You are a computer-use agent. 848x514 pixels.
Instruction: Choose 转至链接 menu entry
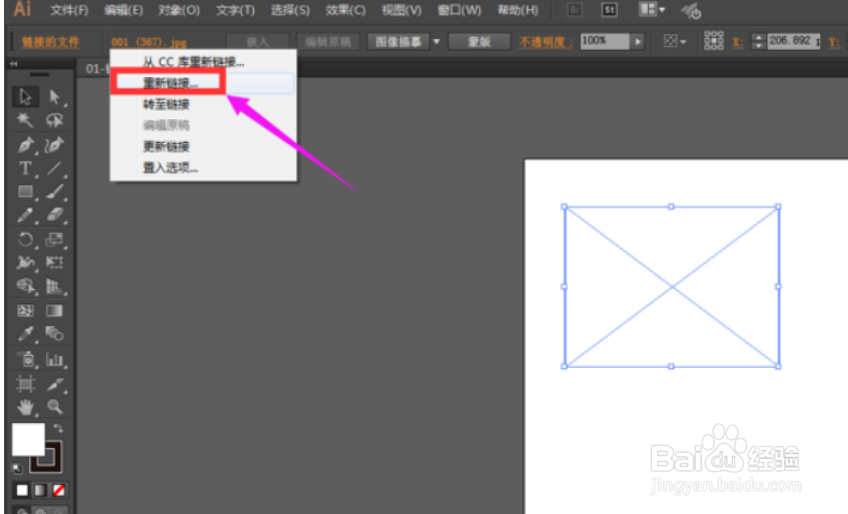click(203, 104)
